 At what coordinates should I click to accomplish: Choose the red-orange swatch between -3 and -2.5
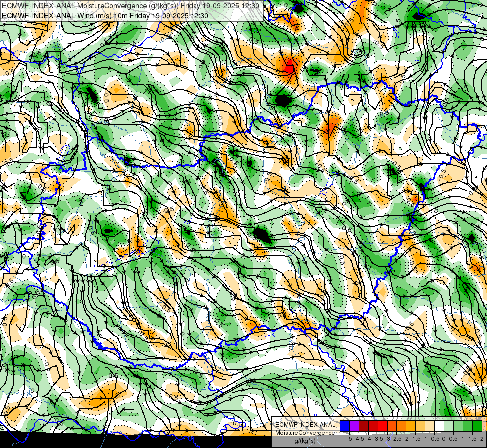click(x=392, y=426)
